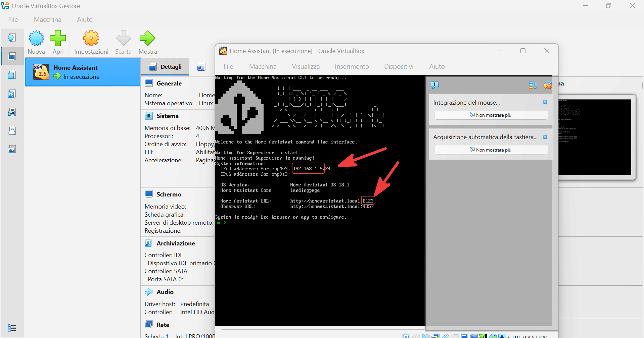Click the Schermo section icon

[x=148, y=194]
